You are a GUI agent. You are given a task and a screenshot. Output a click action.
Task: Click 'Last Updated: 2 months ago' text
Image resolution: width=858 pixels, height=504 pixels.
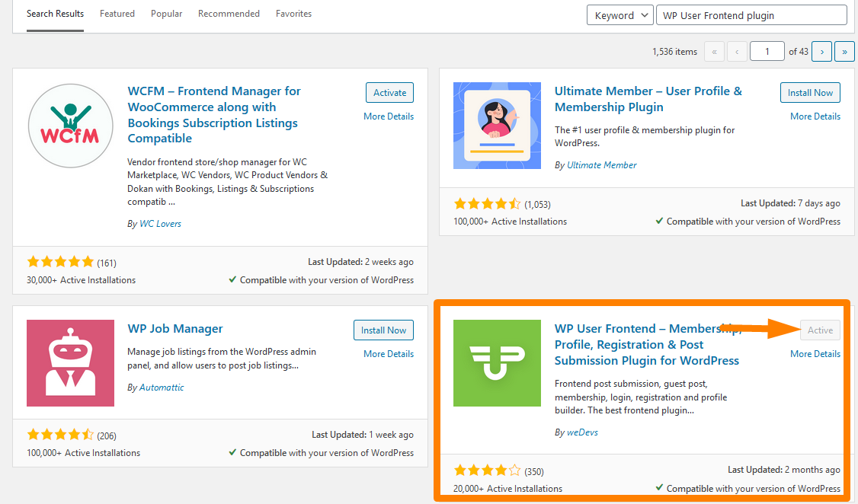pos(783,470)
